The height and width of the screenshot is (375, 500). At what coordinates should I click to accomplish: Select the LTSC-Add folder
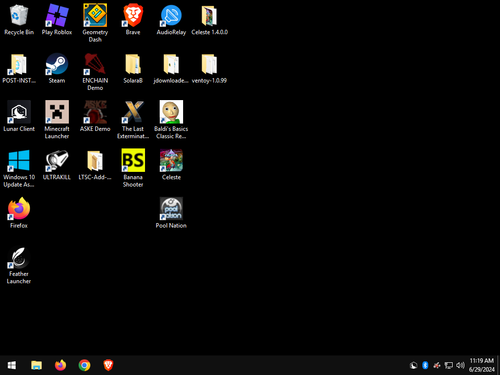click(95, 165)
